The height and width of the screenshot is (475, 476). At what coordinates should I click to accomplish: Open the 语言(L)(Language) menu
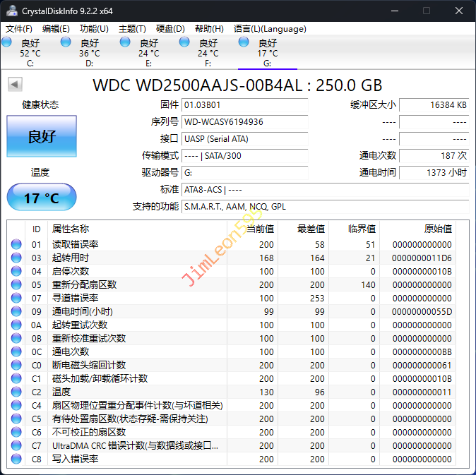click(x=270, y=29)
